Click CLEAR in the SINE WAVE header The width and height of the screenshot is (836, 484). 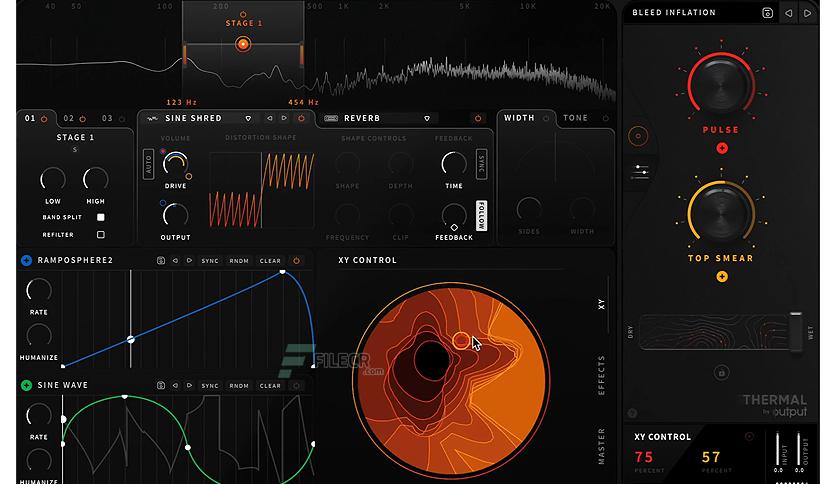tap(270, 385)
